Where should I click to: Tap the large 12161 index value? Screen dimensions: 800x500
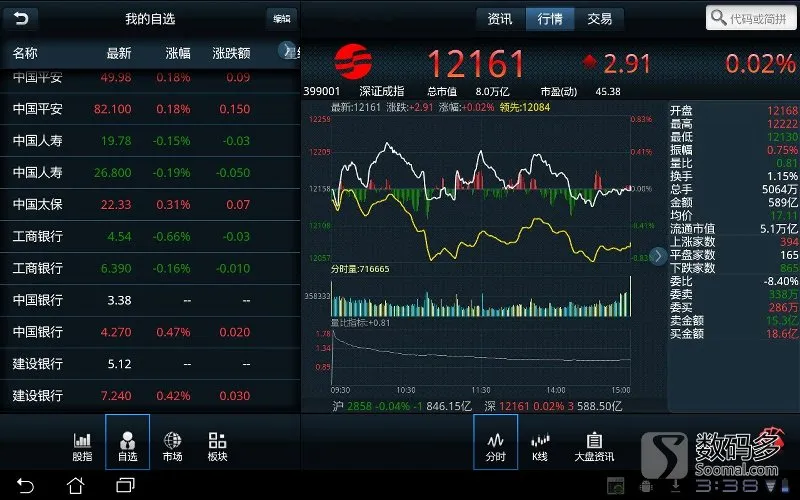(x=476, y=64)
